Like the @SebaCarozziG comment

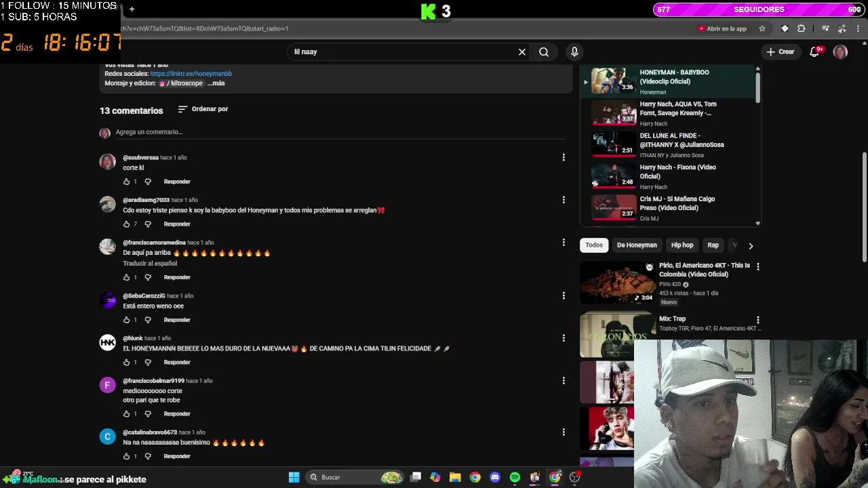click(126, 320)
